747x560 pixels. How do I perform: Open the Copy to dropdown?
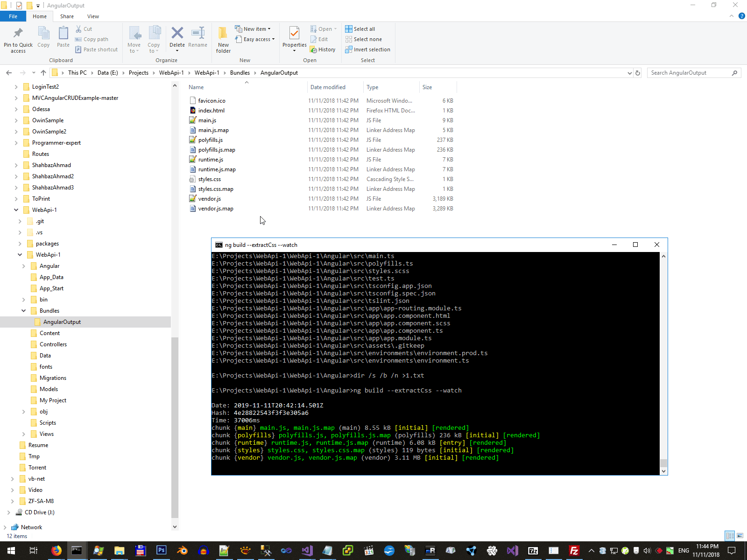tap(154, 39)
